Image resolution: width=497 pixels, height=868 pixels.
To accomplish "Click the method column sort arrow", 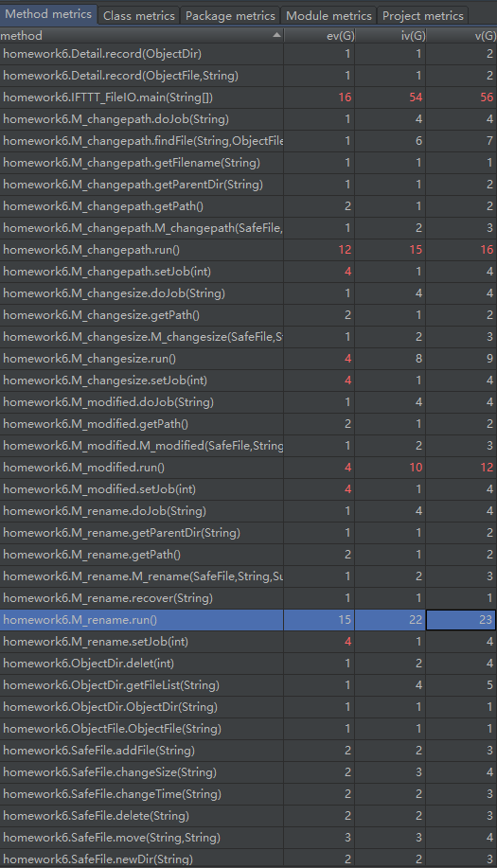I will click(x=276, y=35).
